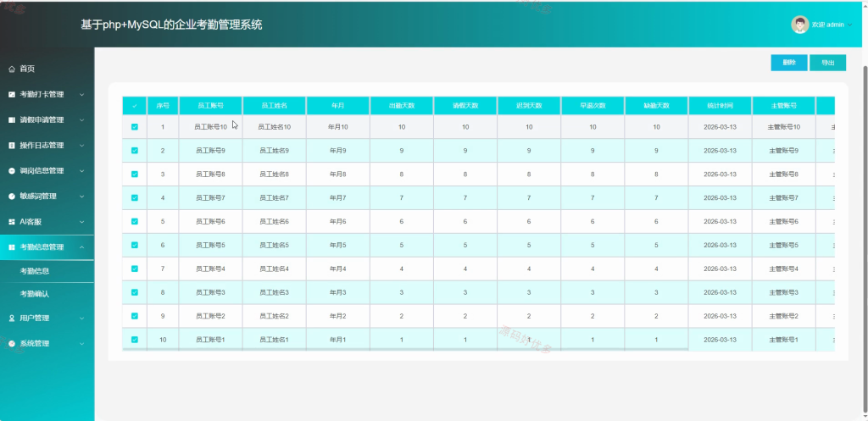Uncheck the checkbox for row 员工账号5

pyautogui.click(x=135, y=245)
